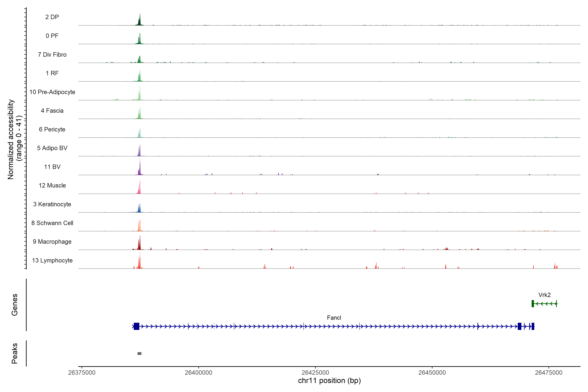Click the 13 Lymphocyte track label

(52, 260)
